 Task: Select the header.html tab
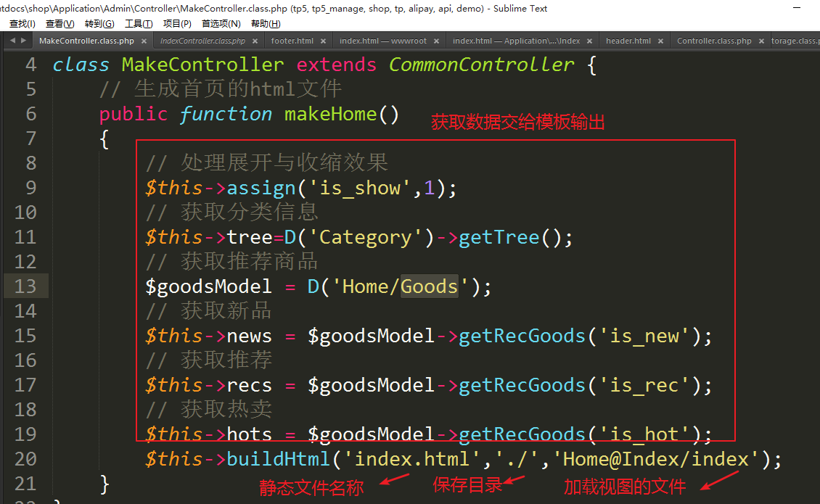pos(628,41)
